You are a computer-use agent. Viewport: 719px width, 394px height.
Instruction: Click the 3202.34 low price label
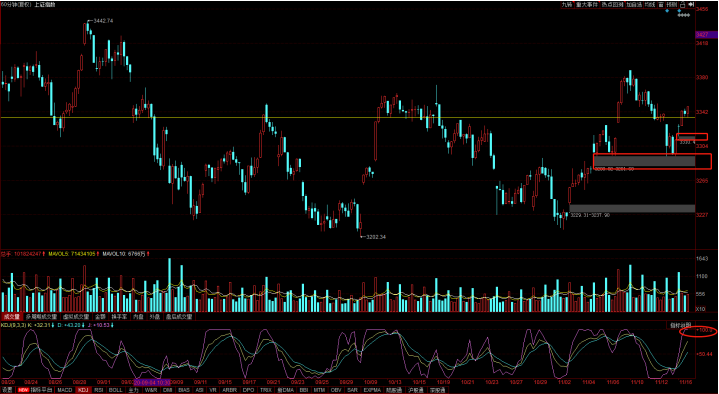pos(376,237)
